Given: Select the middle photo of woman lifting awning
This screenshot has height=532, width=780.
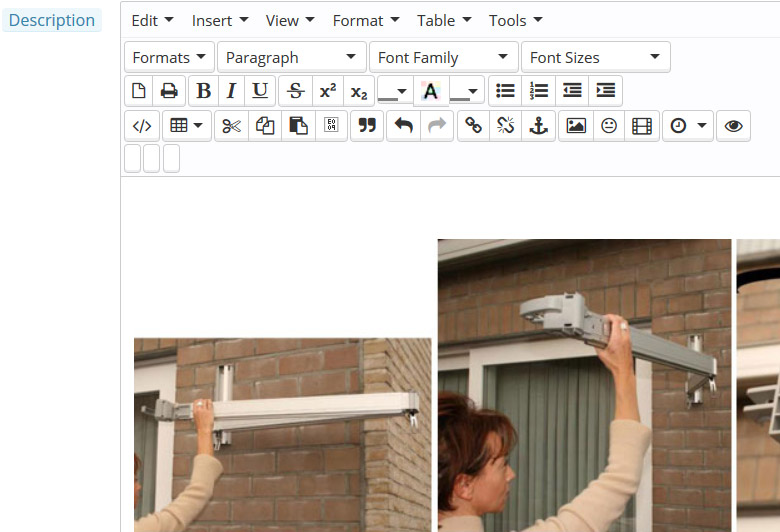Looking at the screenshot, I should 585,386.
